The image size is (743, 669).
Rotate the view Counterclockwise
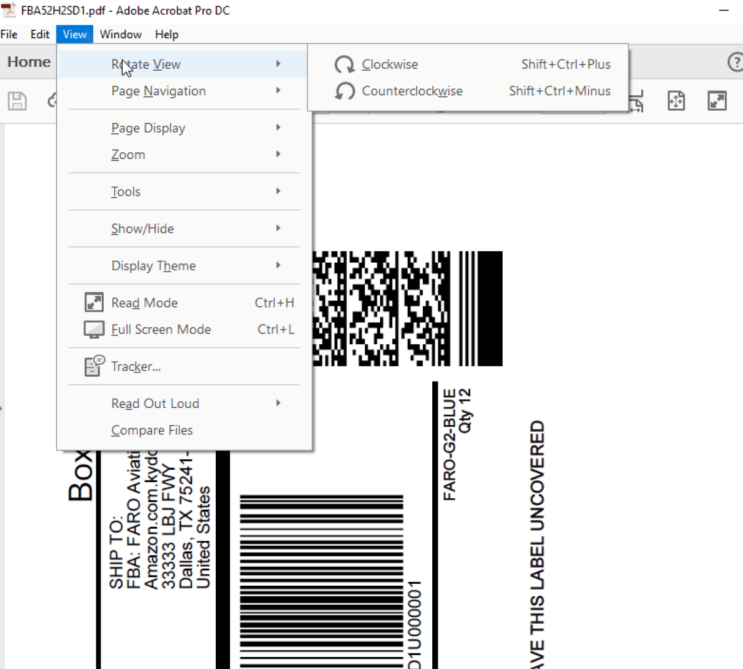[x=468, y=91]
